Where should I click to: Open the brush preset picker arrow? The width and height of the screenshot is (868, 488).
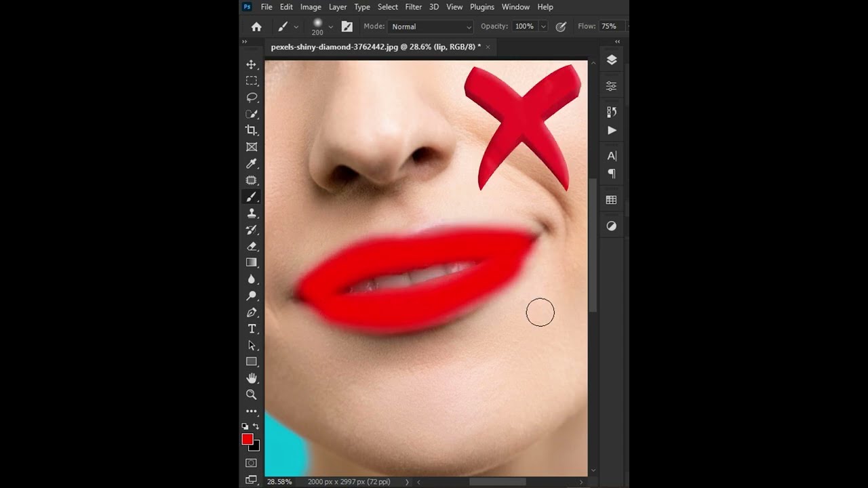coord(330,26)
